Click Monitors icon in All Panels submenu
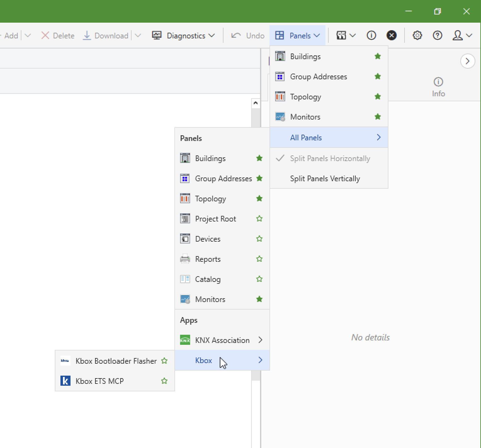Viewport: 481px width, 448px height. tap(185, 299)
